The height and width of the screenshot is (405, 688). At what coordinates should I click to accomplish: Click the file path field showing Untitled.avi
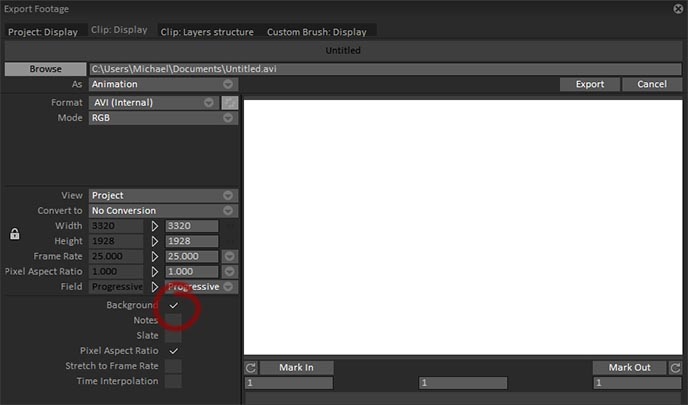click(386, 69)
